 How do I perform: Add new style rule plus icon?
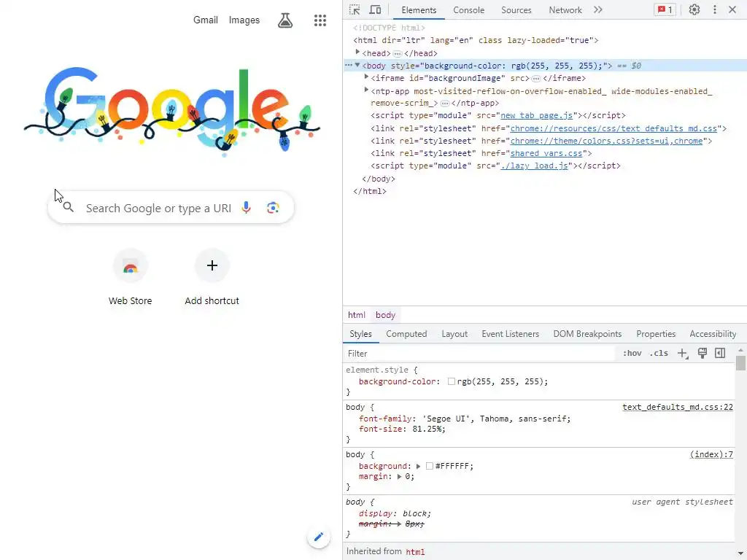click(683, 354)
